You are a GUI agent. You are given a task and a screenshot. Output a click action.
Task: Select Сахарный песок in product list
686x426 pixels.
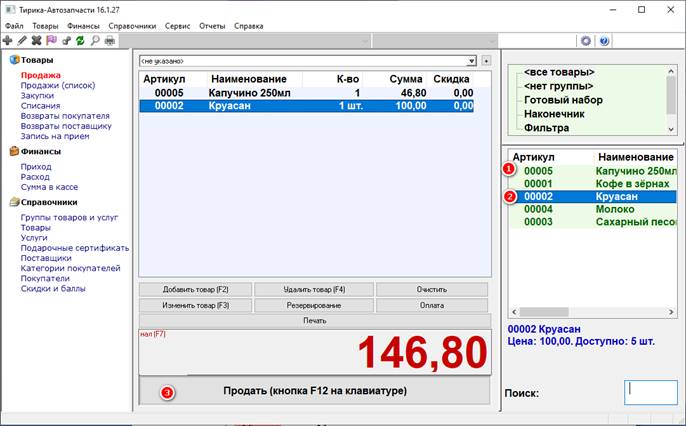click(x=593, y=222)
